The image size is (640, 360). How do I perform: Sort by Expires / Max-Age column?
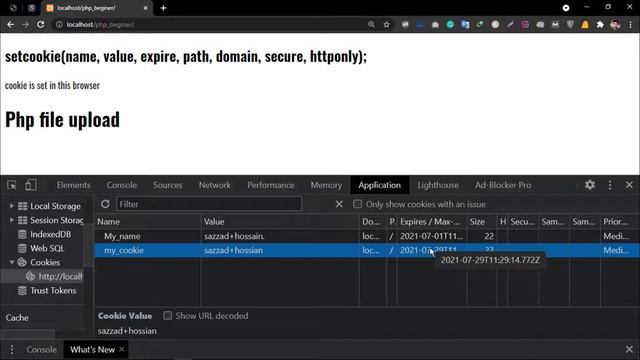click(432, 222)
